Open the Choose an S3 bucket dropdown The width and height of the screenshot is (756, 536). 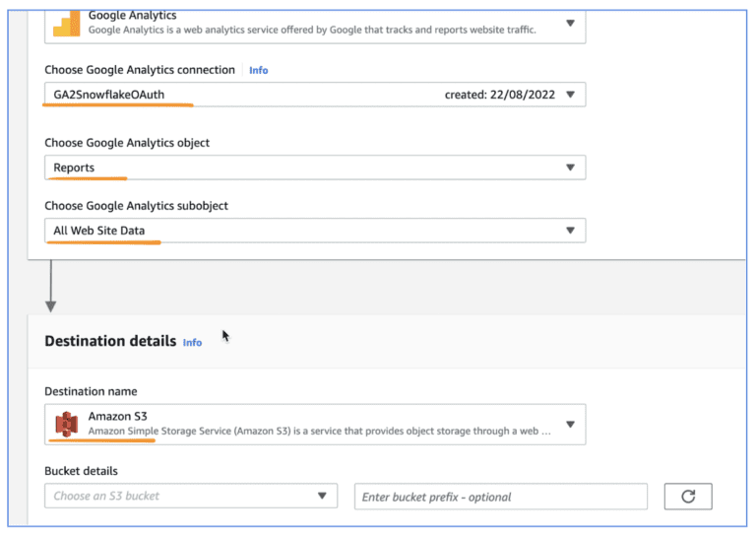pos(191,496)
